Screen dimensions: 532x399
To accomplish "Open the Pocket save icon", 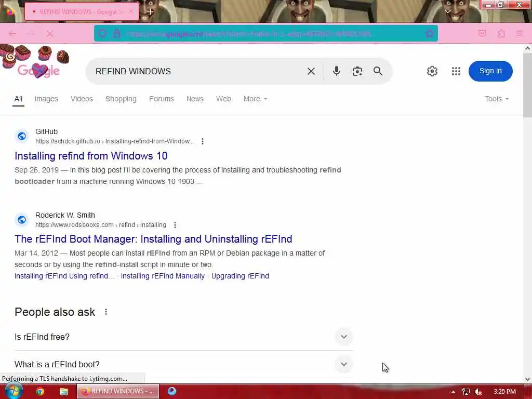I will (482, 33).
